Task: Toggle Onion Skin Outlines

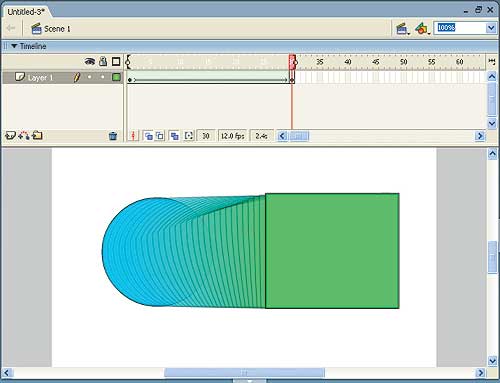Action: point(160,136)
